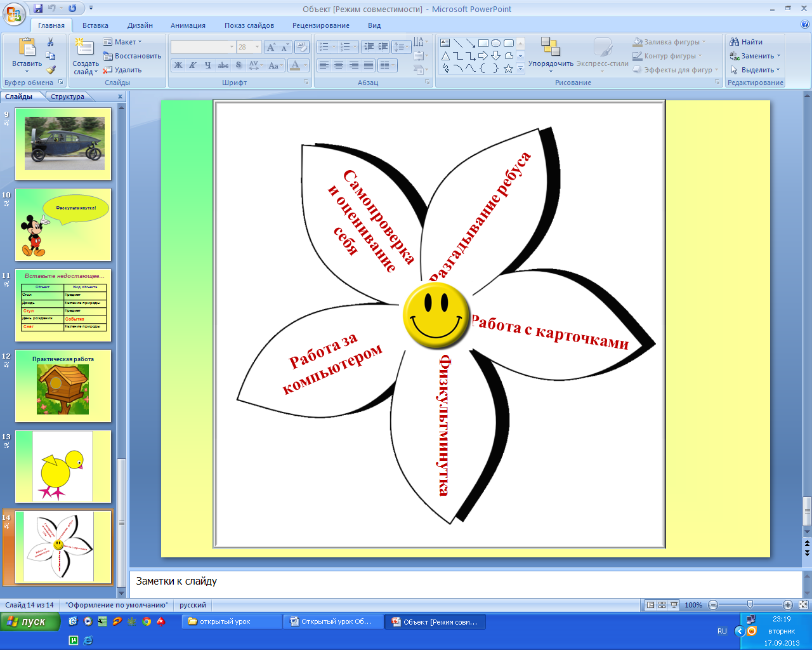812x650 pixels.
Task: Toggle strikethrough abc formatting
Action: tap(223, 65)
